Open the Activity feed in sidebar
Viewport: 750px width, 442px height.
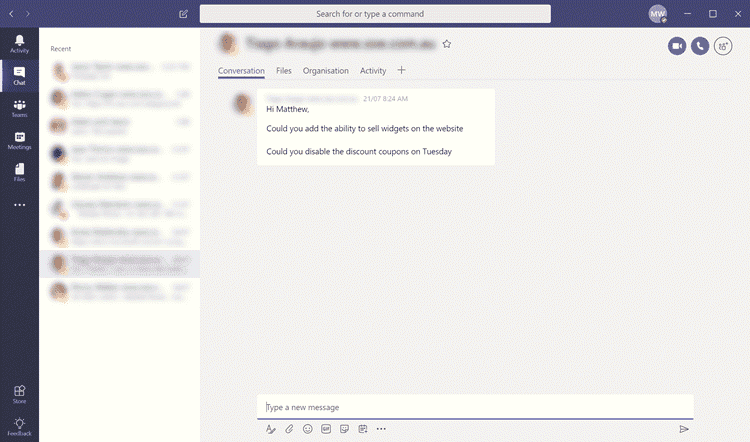[x=19, y=42]
